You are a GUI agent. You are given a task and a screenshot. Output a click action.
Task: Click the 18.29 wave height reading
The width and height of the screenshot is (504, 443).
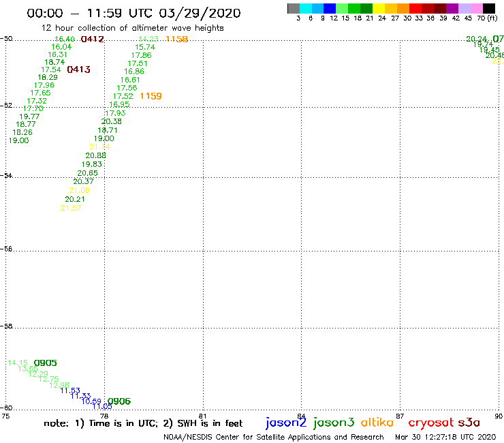pyautogui.click(x=48, y=77)
